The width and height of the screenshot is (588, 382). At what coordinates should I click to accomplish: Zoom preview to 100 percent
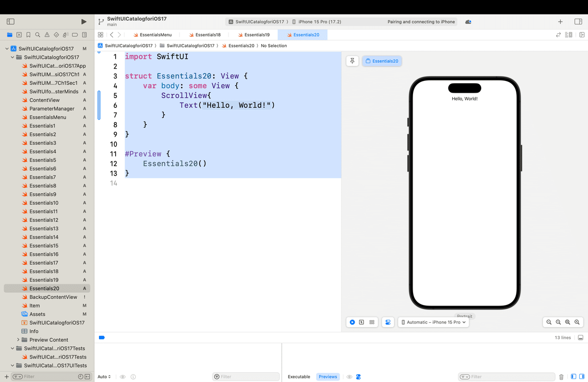click(558, 322)
